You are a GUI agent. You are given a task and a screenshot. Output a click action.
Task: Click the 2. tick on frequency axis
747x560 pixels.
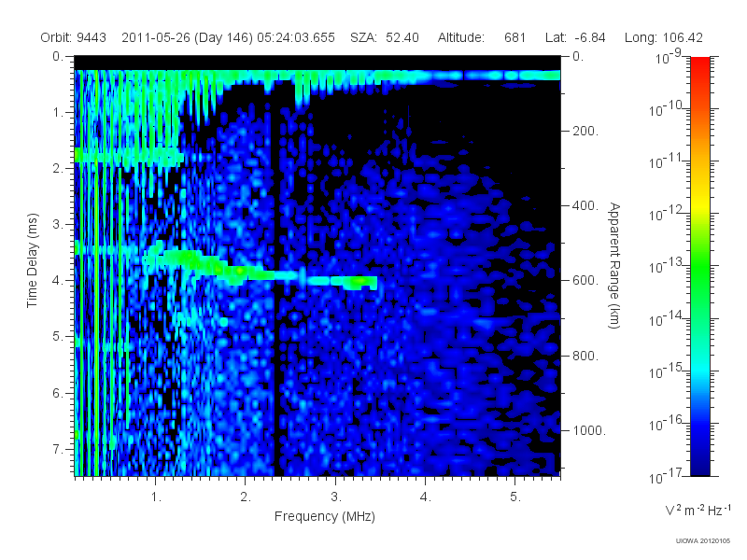[x=246, y=497]
